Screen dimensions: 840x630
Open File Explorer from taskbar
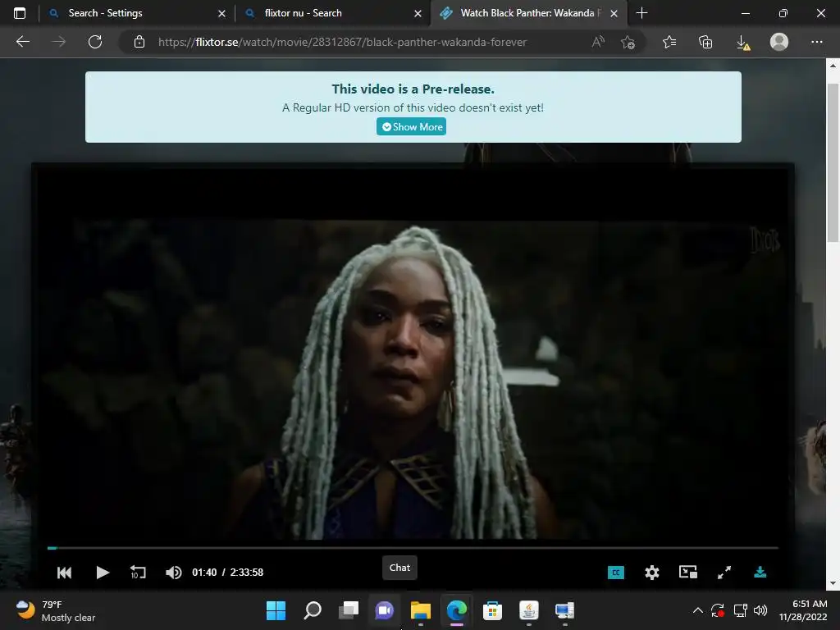[x=421, y=610]
